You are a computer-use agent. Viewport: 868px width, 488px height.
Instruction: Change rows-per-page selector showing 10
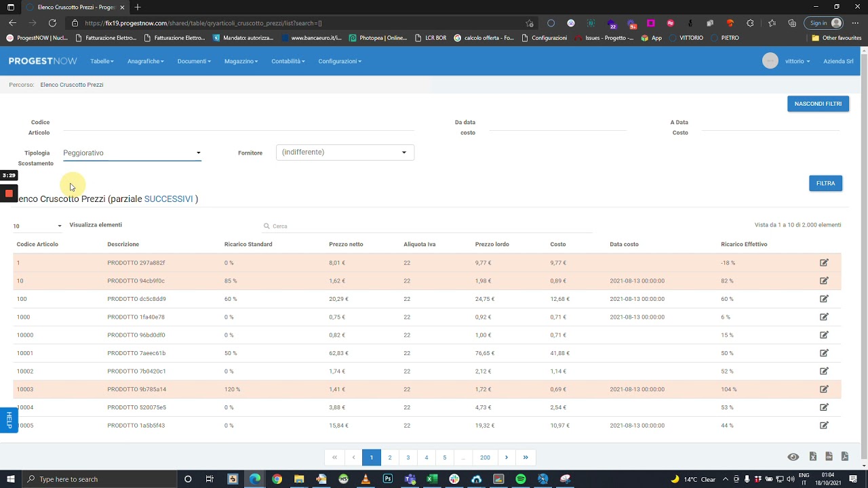[37, 226]
